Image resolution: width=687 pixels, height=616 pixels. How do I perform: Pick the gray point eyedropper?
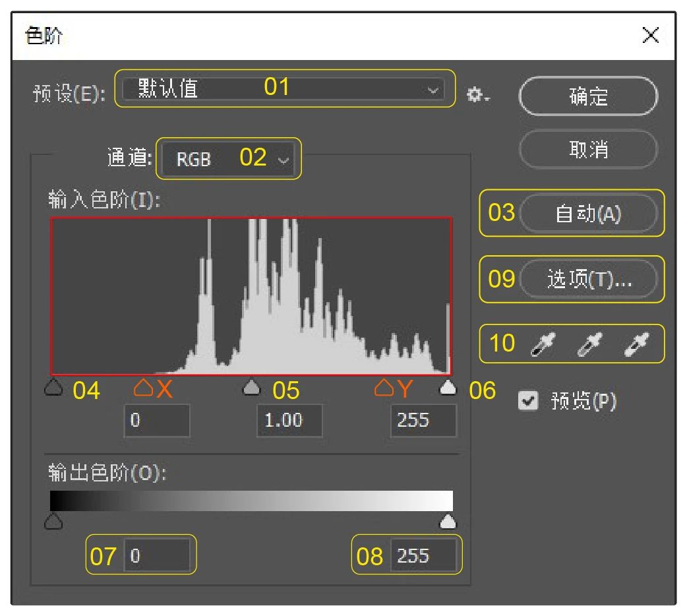pos(589,344)
